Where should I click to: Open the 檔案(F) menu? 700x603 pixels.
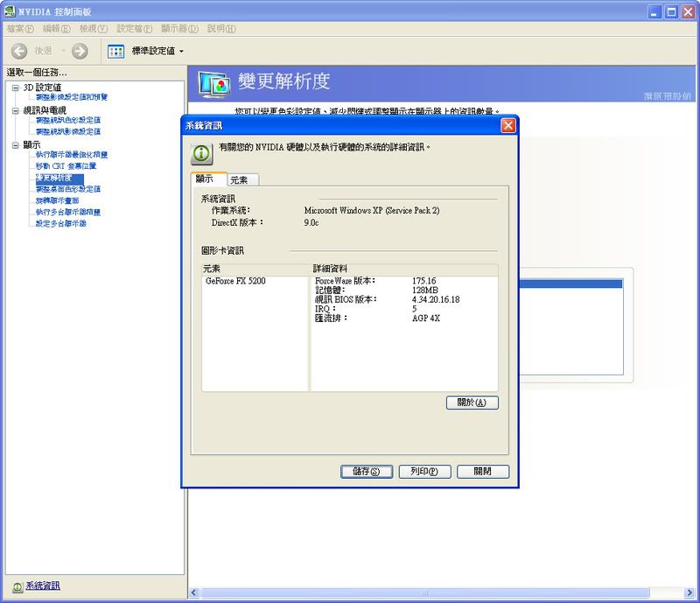pos(20,29)
